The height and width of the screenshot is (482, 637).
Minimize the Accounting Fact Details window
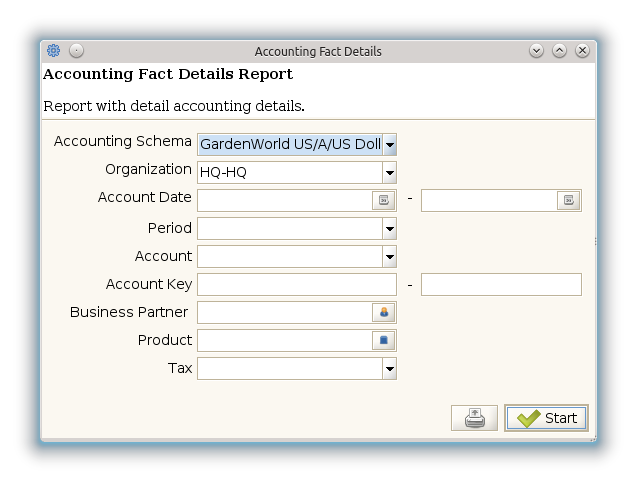pyautogui.click(x=537, y=51)
